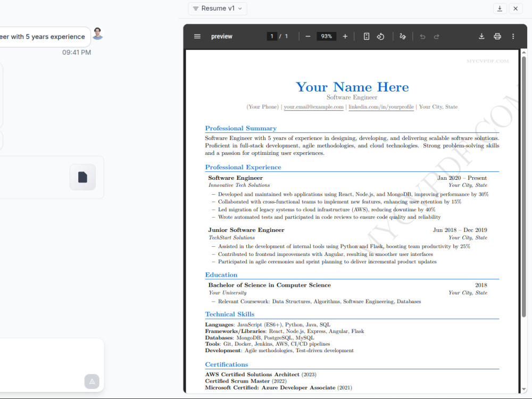Redo annotation in PDF viewer
This screenshot has width=532, height=399.
click(437, 36)
